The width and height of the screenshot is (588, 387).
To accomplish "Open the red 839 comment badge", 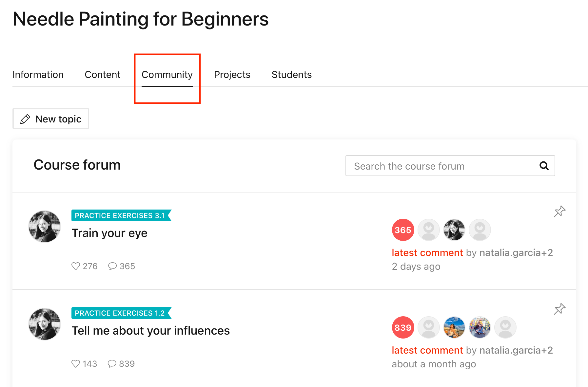I will (403, 327).
